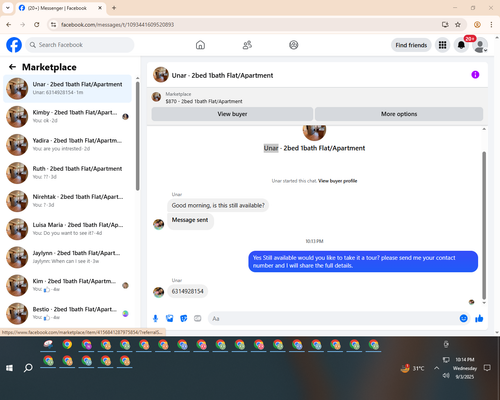
Task: Open Kim conversation in chat list
Action: 67,285
